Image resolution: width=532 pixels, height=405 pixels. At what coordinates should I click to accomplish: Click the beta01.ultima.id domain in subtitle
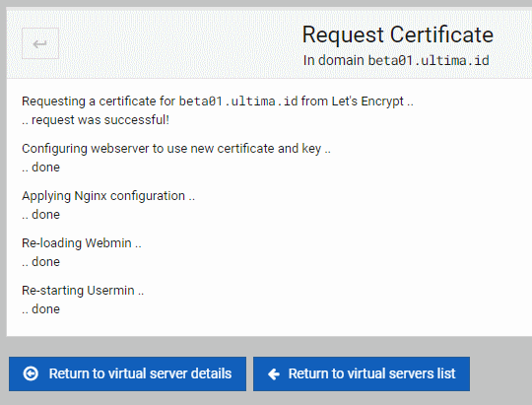tap(429, 60)
